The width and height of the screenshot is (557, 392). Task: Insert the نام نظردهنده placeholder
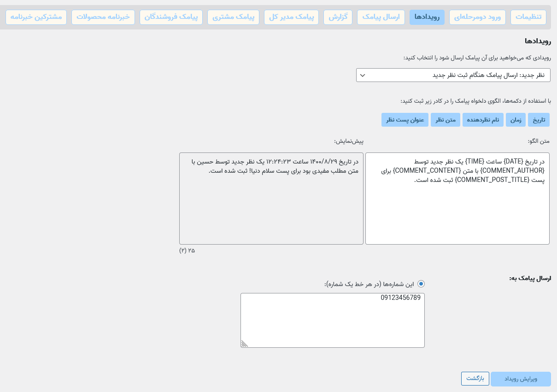(483, 120)
